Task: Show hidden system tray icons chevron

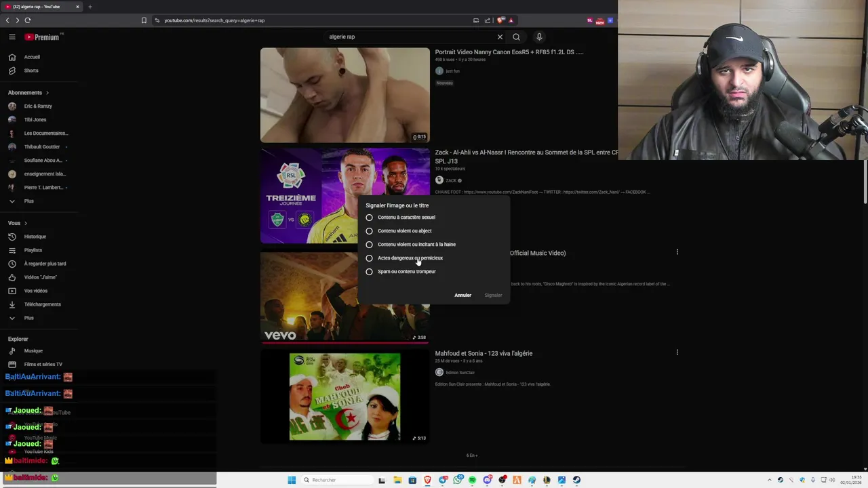Action: coord(770,480)
